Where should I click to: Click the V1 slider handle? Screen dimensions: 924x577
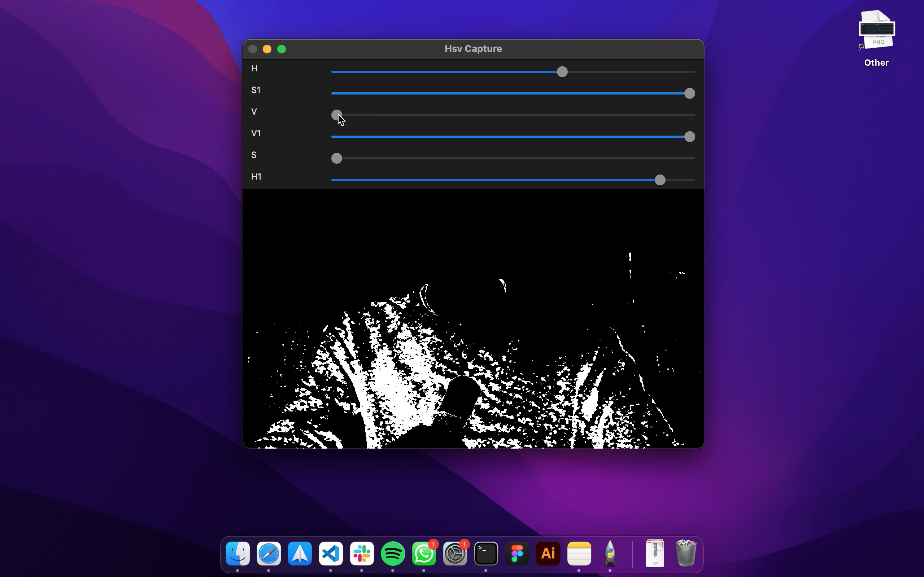pos(689,137)
